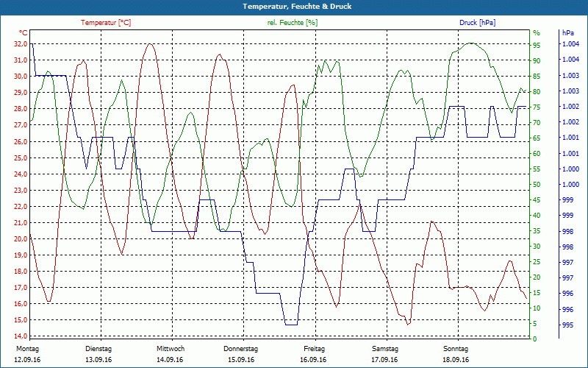
Task: Click the Druck [hPa] legend label
Action: point(477,23)
